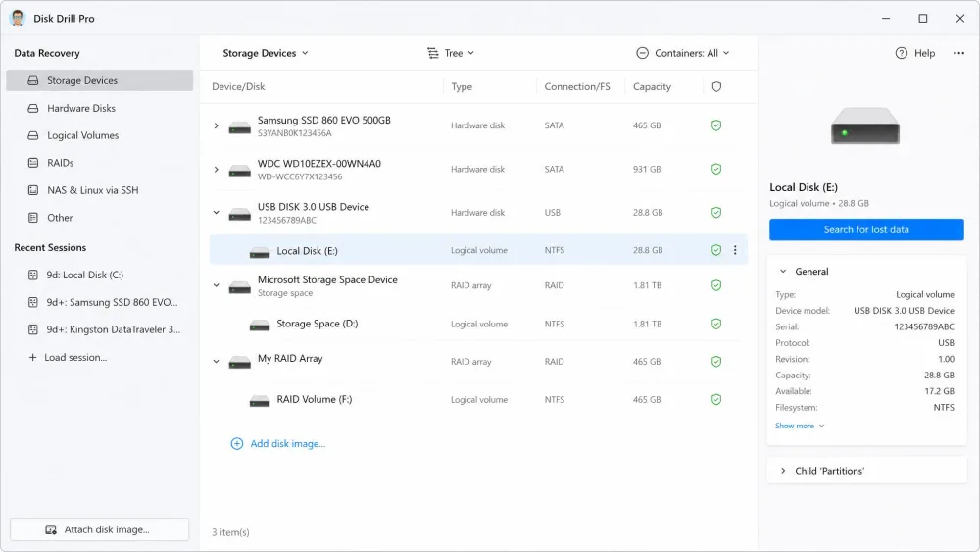Click serial value 123456789ABC in General
980x552 pixels.
(x=924, y=326)
